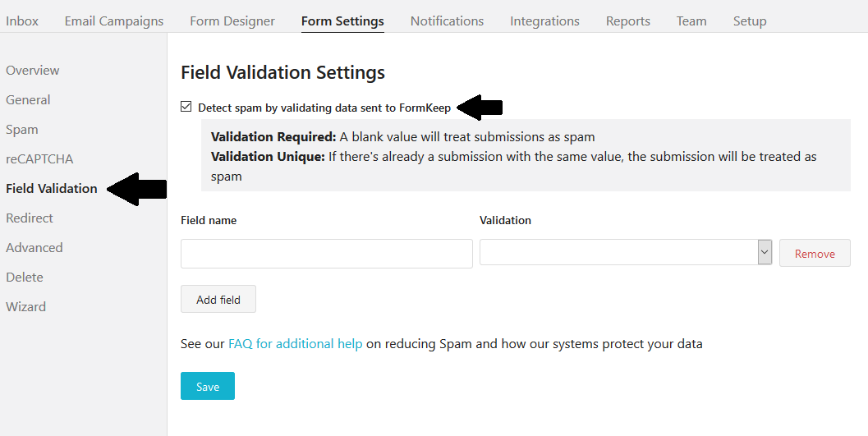
Task: Open the Team tab
Action: (x=691, y=21)
